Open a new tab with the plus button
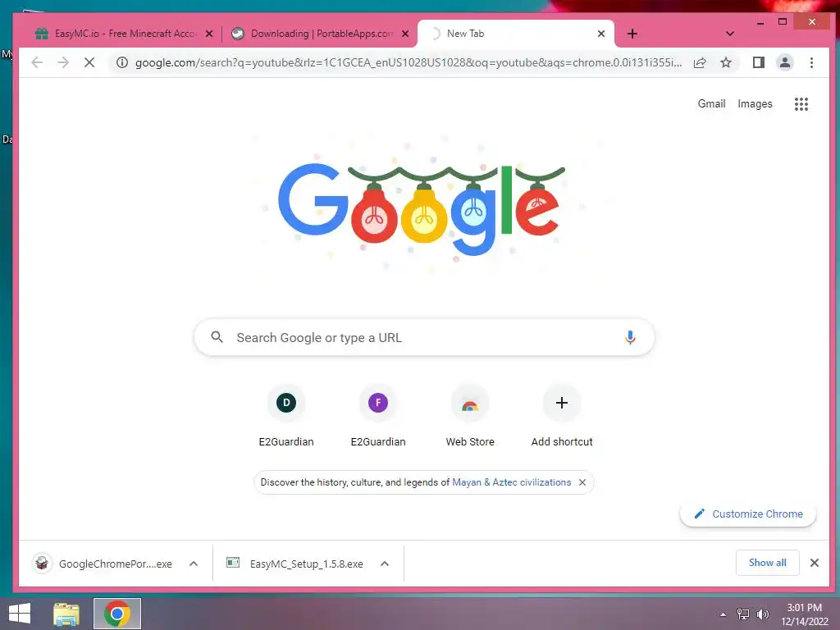The height and width of the screenshot is (630, 840). point(632,34)
